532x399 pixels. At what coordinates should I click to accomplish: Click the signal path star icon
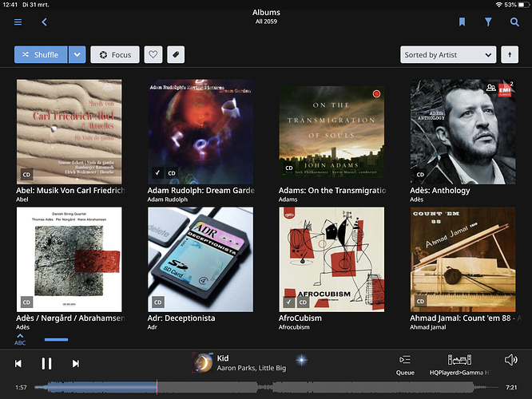[301, 360]
